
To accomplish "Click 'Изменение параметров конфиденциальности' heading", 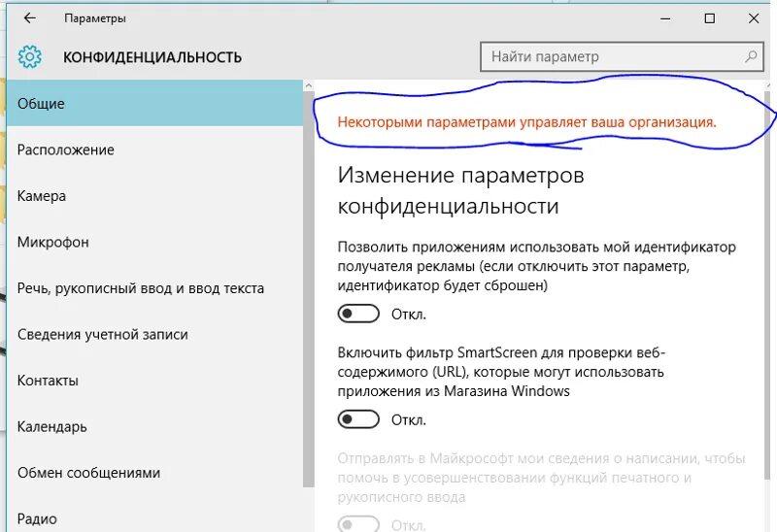I will coord(460,190).
